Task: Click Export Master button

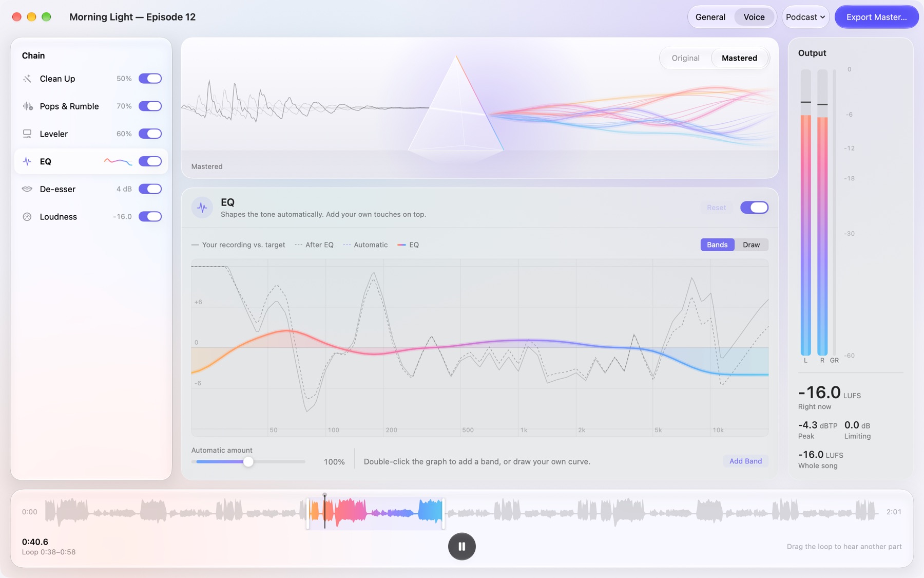Action: point(876,17)
